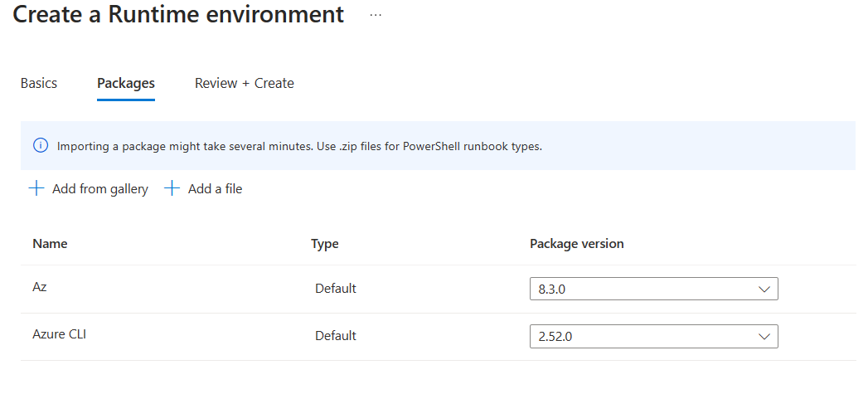
Task: Click the Add a file link
Action: point(215,189)
